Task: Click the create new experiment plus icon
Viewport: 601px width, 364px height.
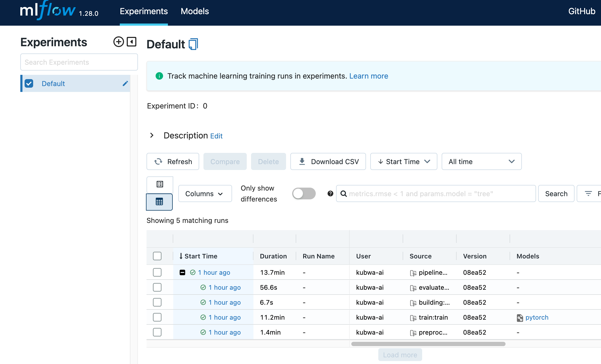Action: click(x=118, y=42)
